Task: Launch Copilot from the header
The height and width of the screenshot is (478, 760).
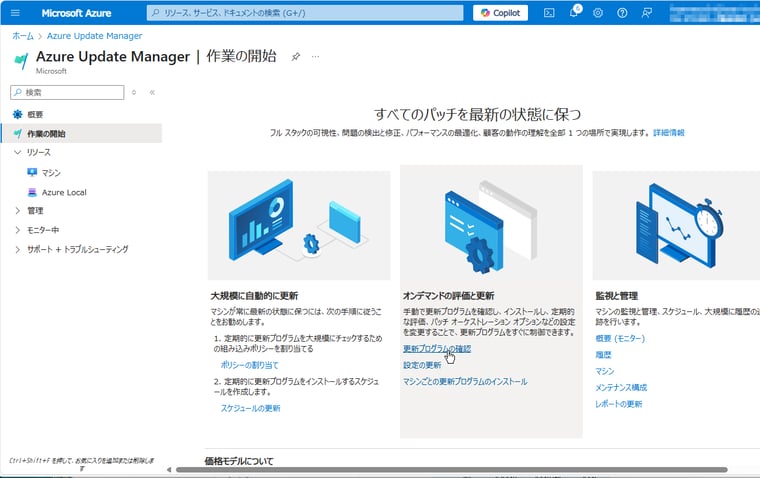Action: click(500, 13)
